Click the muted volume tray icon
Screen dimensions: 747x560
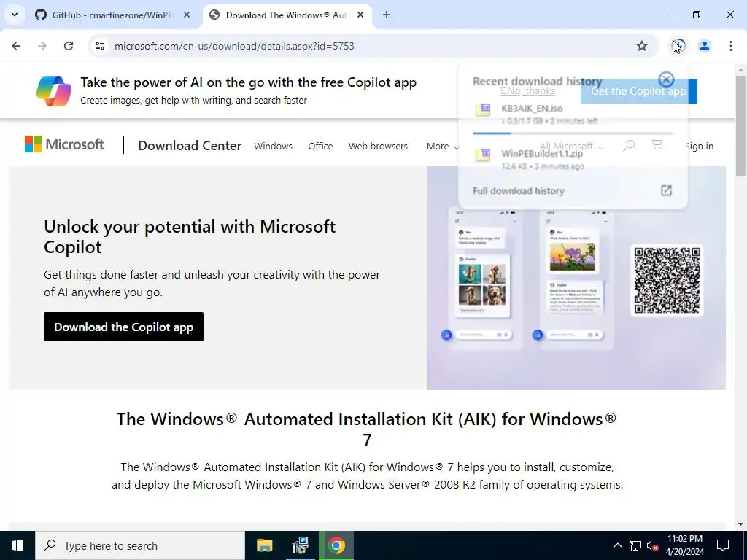(x=652, y=545)
